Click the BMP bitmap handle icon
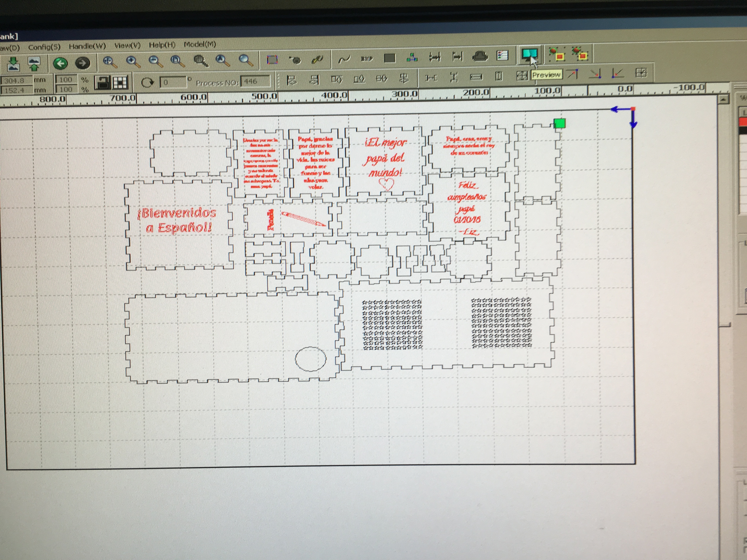 click(x=367, y=59)
